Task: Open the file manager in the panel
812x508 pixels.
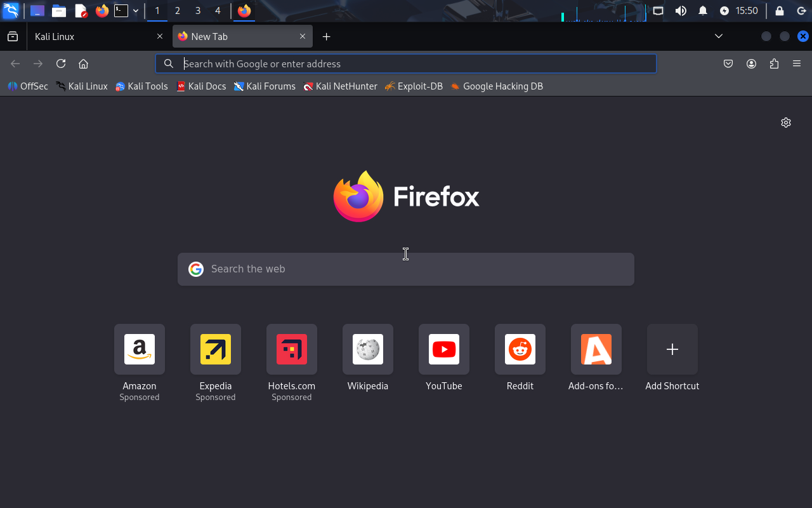Action: click(x=59, y=11)
